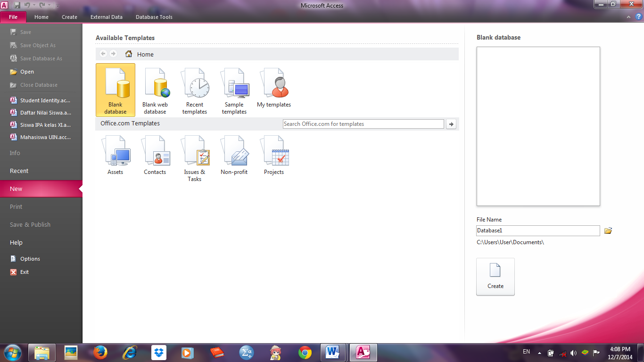644x362 pixels.
Task: Switch to the File tab
Action: (13, 17)
